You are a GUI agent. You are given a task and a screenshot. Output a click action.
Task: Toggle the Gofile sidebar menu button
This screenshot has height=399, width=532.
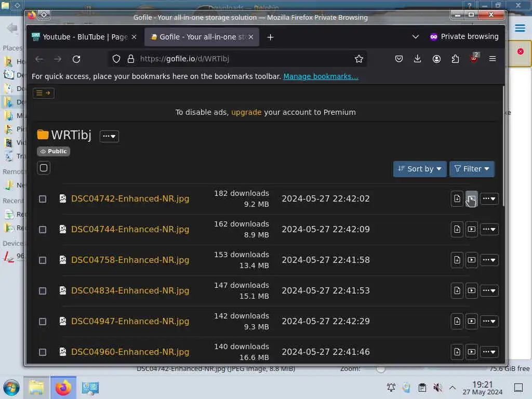point(44,93)
